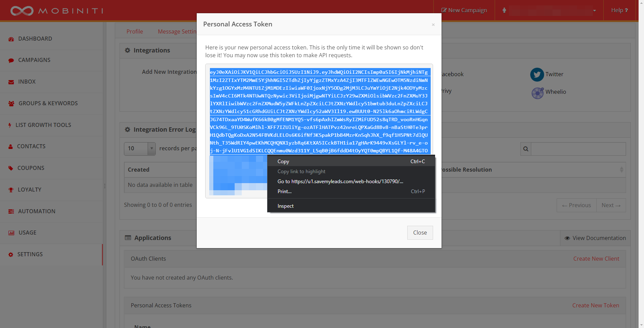The height and width of the screenshot is (328, 644).
Task: Click the error log search magnifier icon
Action: 525,149
